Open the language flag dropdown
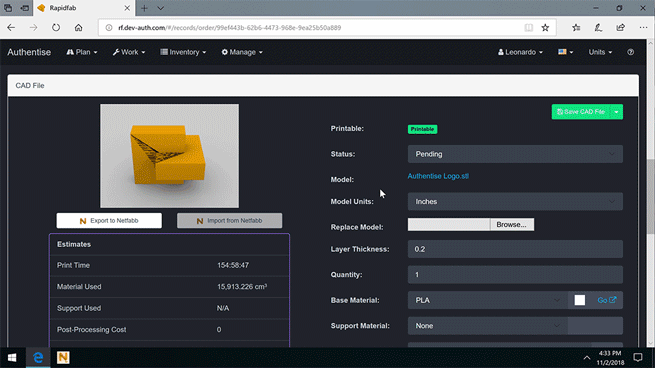The image size is (655, 368). [x=566, y=52]
